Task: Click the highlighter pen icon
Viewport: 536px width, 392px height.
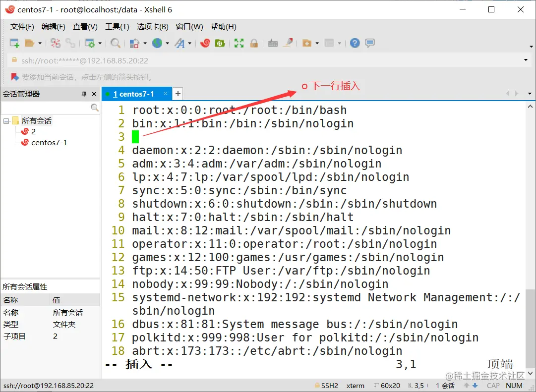Action: pos(288,43)
